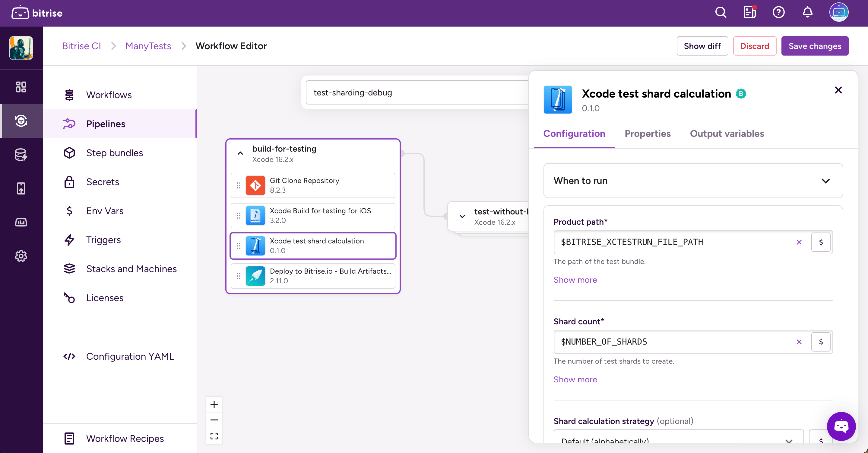
Task: Click the Save changes button
Action: [x=814, y=46]
